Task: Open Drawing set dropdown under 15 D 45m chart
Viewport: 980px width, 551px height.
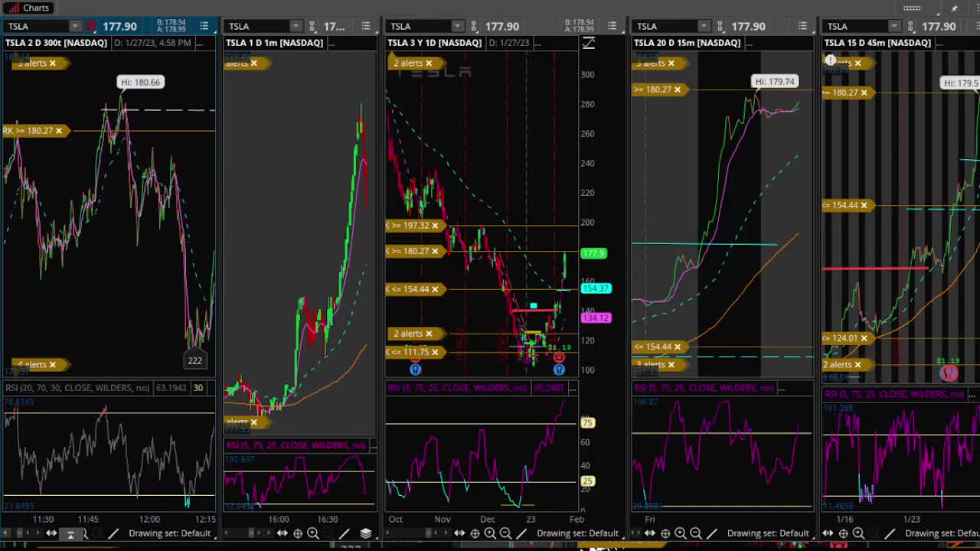Action: pos(942,533)
